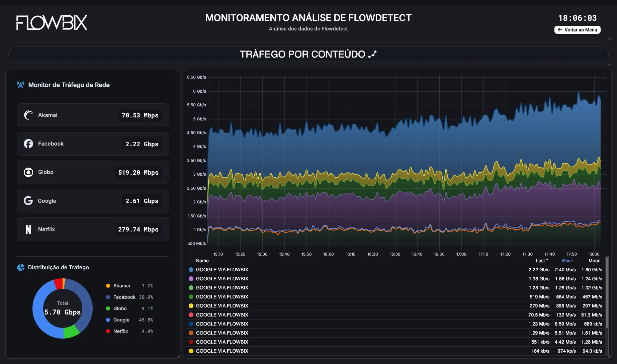This screenshot has width=617, height=364.
Task: Open color swatch of series with 519 Mb/s last
Action: point(191,297)
